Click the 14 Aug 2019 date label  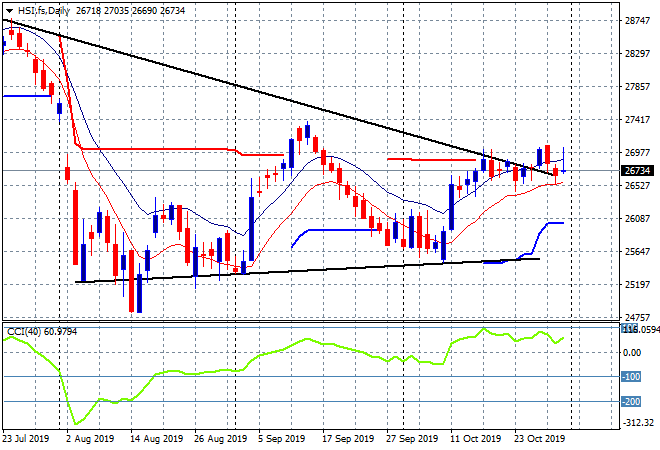click(157, 439)
